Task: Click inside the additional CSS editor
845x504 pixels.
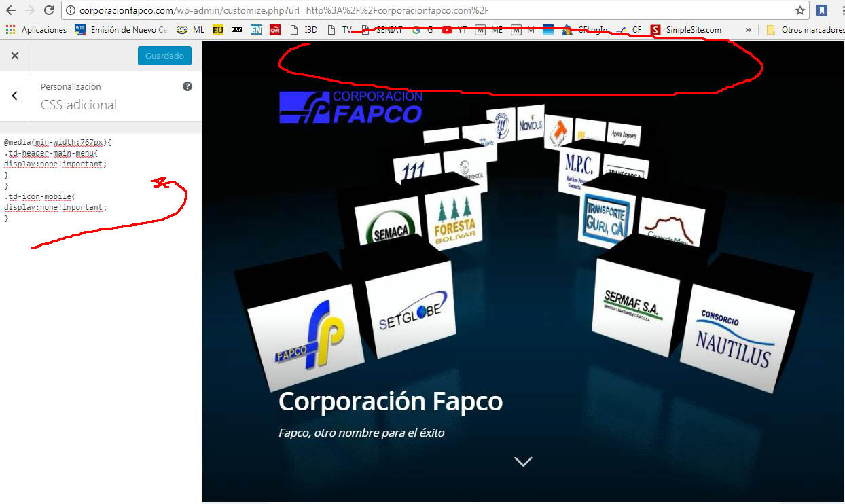Action: coord(101,317)
